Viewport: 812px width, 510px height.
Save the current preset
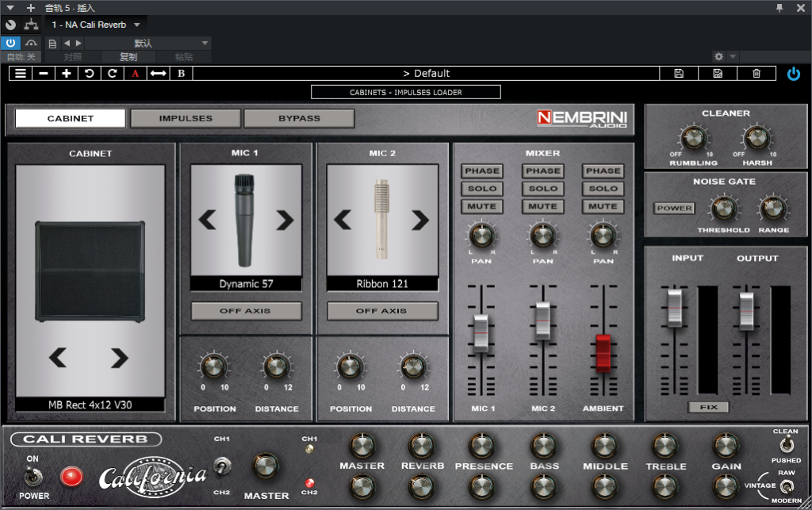click(x=679, y=74)
